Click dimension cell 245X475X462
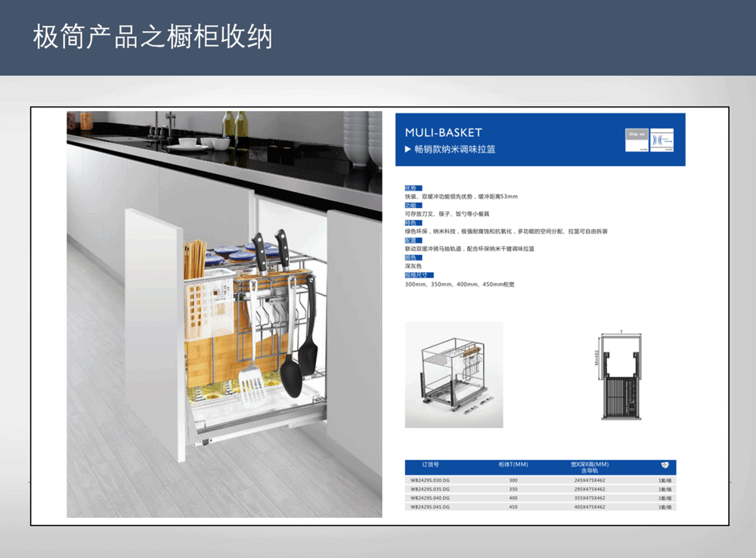Viewport: 756px width, 558px height. (x=590, y=480)
